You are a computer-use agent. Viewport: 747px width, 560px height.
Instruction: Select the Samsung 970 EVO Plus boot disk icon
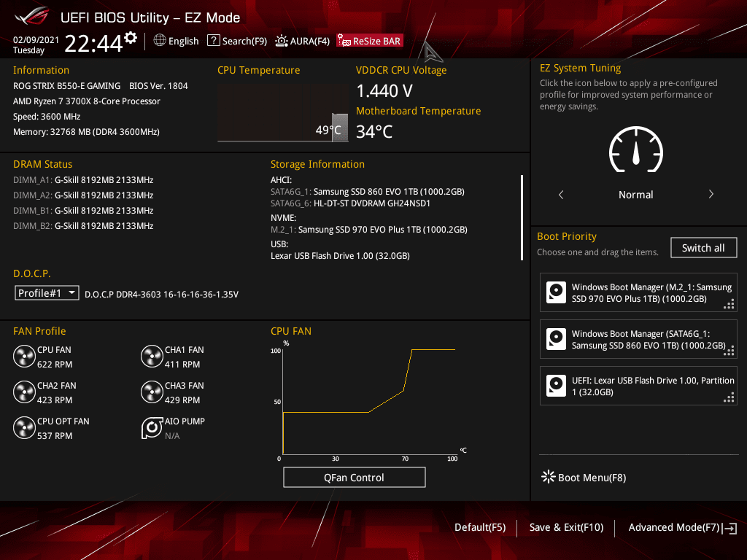pyautogui.click(x=556, y=292)
